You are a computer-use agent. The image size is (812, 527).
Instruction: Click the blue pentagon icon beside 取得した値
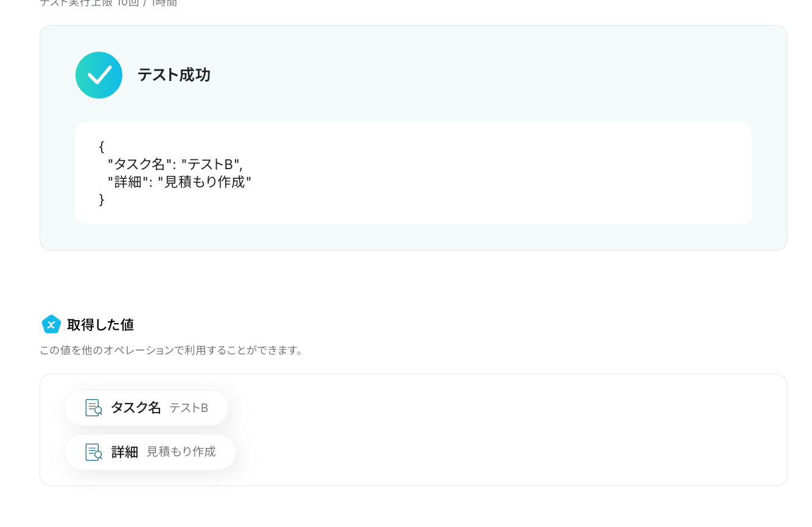coord(51,324)
